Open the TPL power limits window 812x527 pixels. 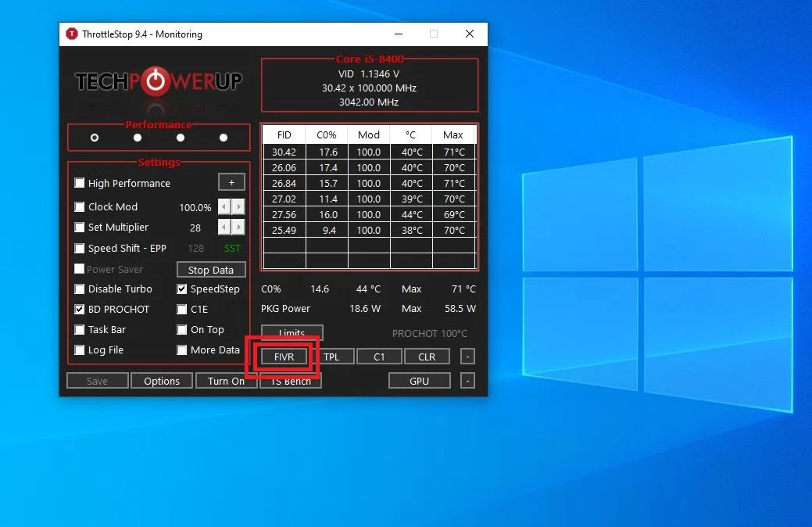pyautogui.click(x=331, y=357)
